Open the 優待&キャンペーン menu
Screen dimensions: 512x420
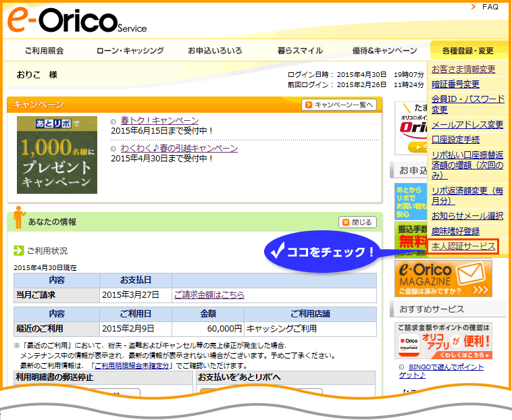click(384, 51)
